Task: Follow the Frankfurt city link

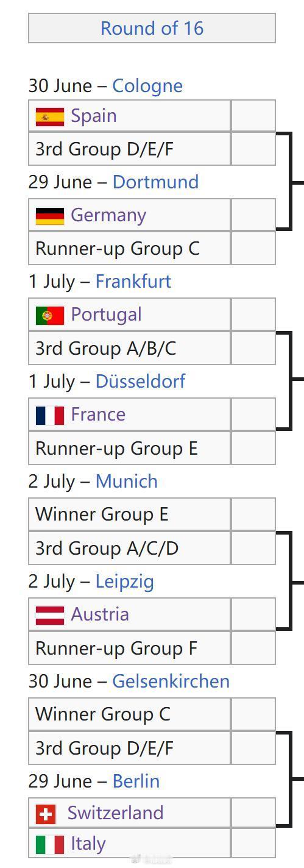Action: (133, 281)
